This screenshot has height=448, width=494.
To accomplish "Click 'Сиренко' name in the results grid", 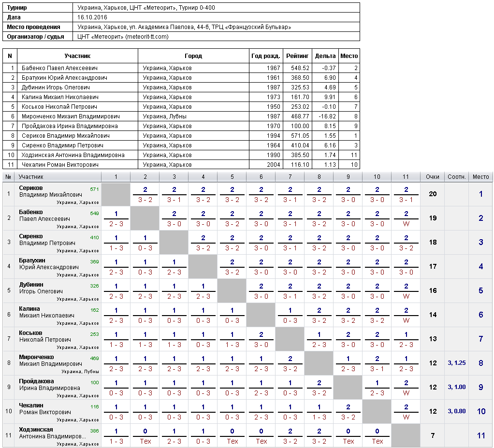I will (x=31, y=236).
